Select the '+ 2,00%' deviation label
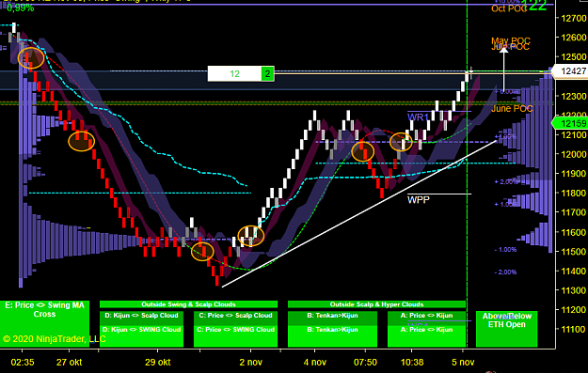588x373 pixels. pyautogui.click(x=507, y=181)
